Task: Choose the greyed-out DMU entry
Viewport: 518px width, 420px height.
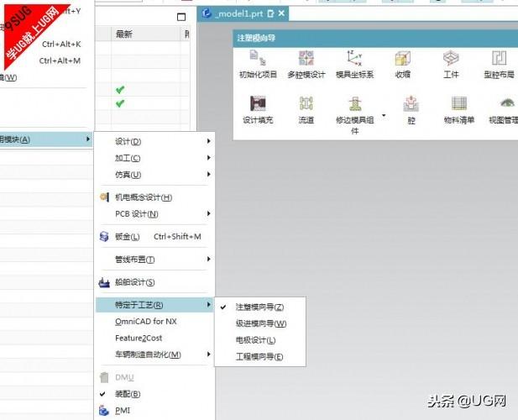Action: pos(154,377)
